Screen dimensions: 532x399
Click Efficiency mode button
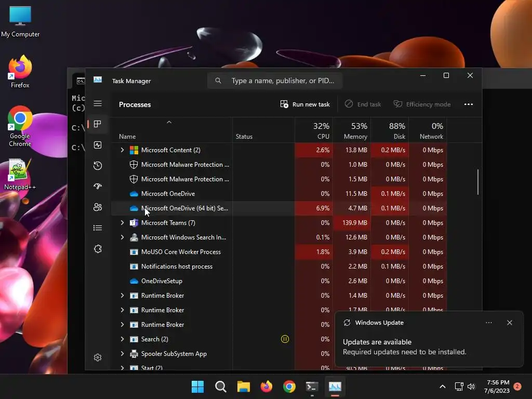(x=422, y=104)
